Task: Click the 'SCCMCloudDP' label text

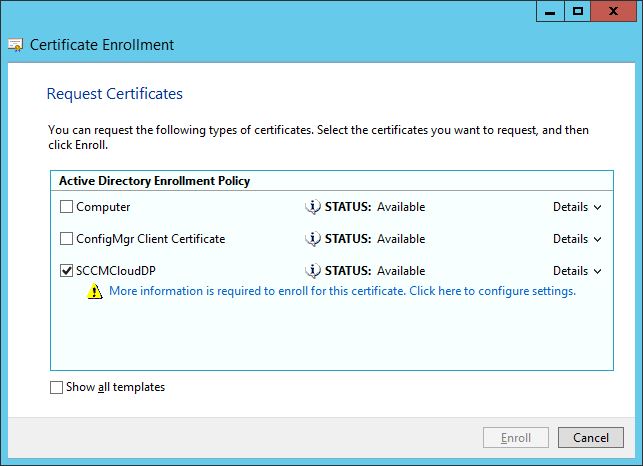Action: click(x=116, y=271)
